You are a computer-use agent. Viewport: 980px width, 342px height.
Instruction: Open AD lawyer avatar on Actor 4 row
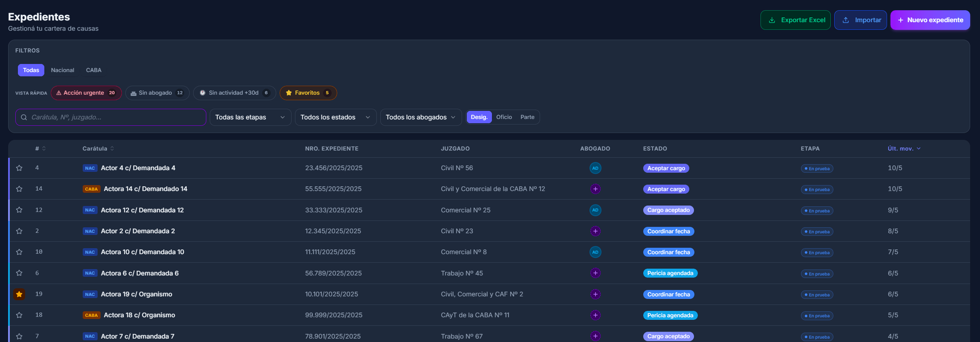596,168
